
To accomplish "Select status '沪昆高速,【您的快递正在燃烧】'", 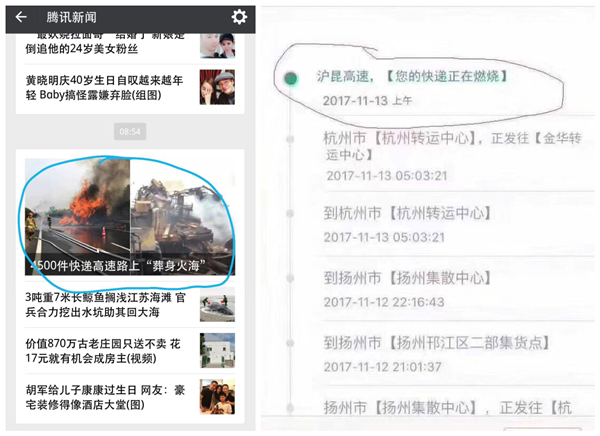I will (412, 76).
